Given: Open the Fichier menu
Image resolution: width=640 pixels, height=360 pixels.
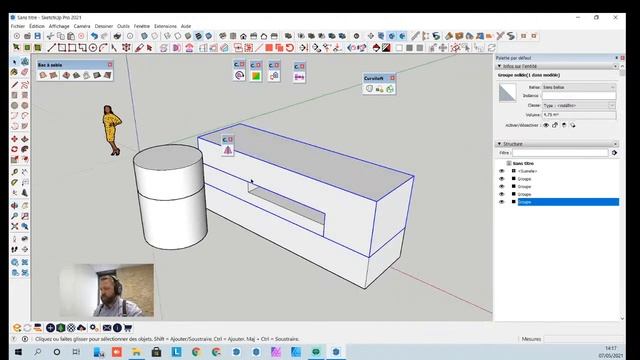Looking at the screenshot, I should coord(18,26).
